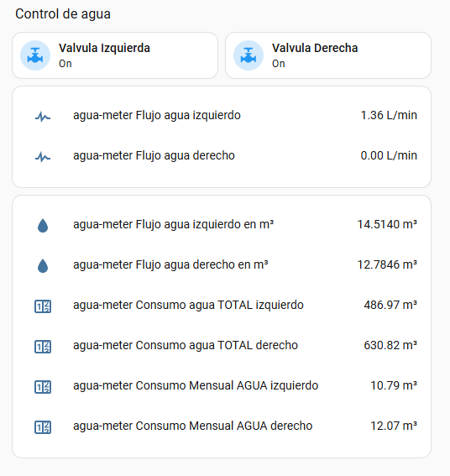Open 'agua-meter Flujo agua derecho en m³' row
The width and height of the screenshot is (450, 476).
click(222, 265)
